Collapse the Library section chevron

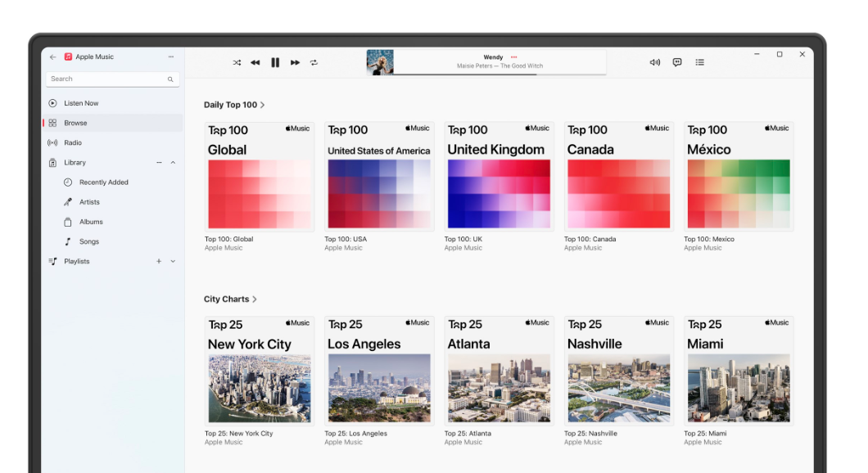pos(173,163)
